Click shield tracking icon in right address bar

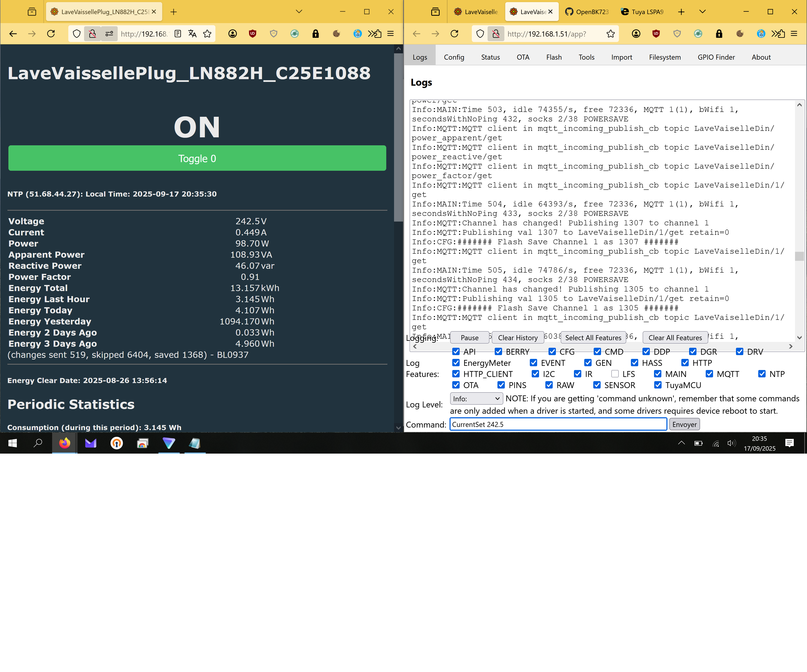(x=480, y=34)
